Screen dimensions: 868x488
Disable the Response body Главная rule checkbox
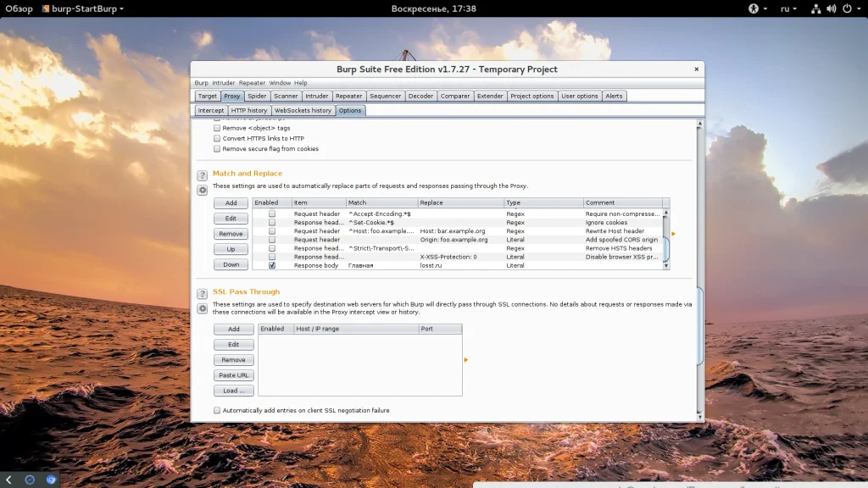point(272,265)
